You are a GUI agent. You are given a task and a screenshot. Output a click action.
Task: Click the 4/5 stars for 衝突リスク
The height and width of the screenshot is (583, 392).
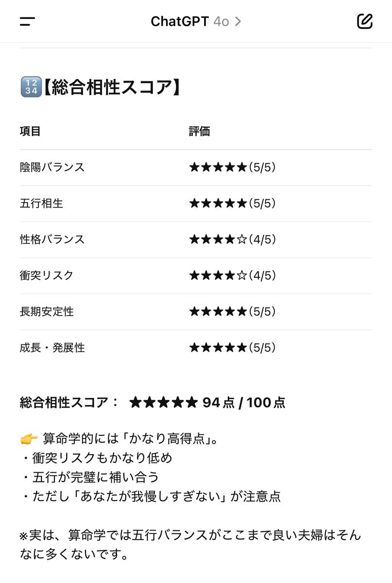point(232,275)
